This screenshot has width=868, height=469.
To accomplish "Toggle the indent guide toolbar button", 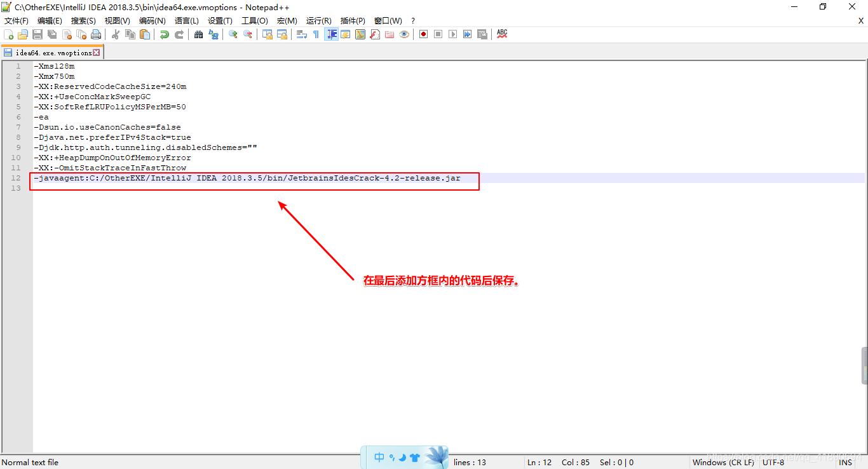I will [x=331, y=34].
